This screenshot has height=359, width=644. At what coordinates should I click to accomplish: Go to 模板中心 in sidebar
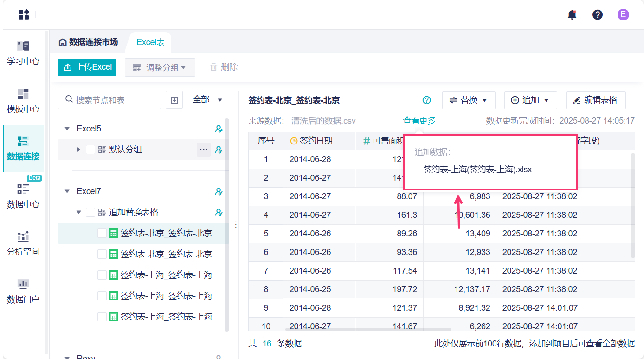[x=23, y=100]
